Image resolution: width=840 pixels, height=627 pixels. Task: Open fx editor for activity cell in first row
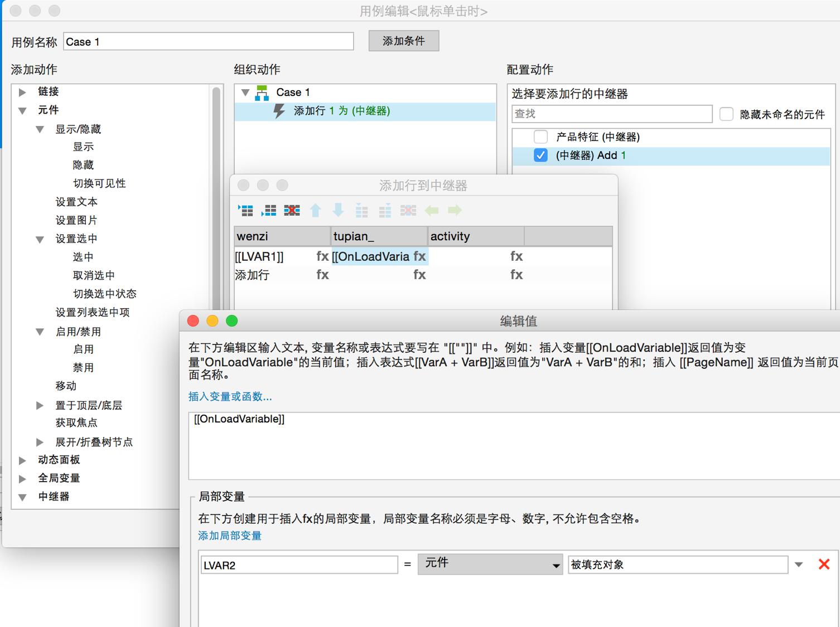pyautogui.click(x=516, y=256)
